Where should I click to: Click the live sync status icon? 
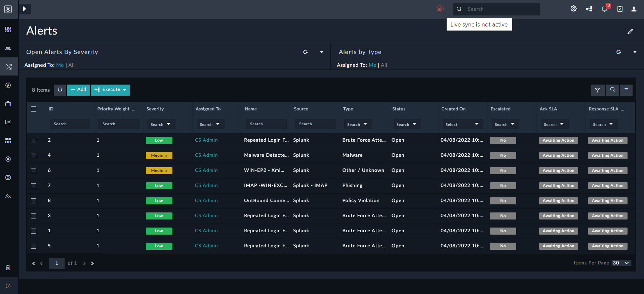(x=440, y=9)
